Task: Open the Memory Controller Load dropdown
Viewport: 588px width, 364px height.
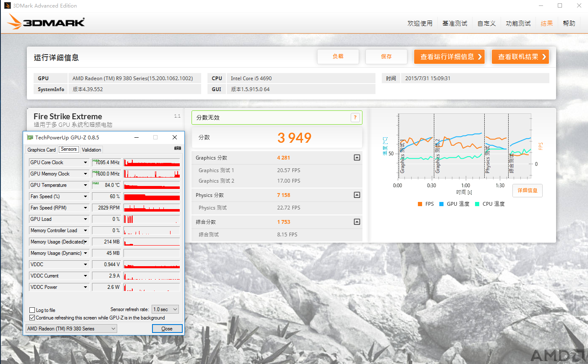Action: pyautogui.click(x=86, y=230)
